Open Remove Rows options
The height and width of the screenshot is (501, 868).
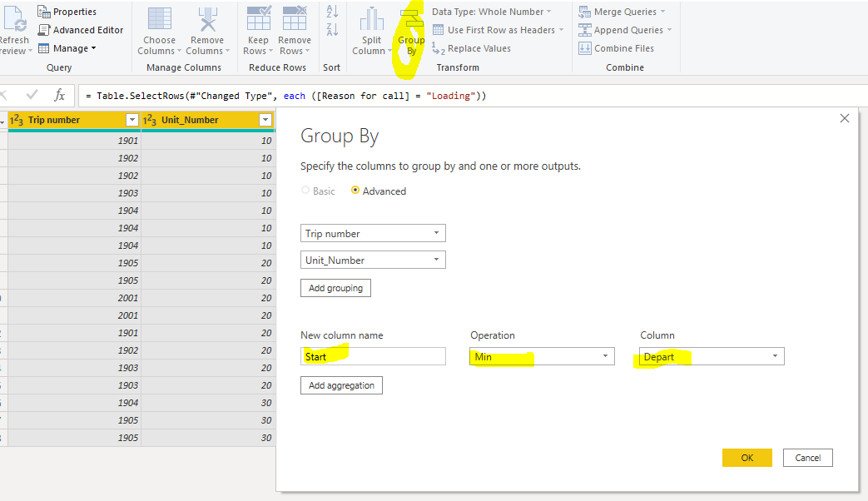pos(295,31)
